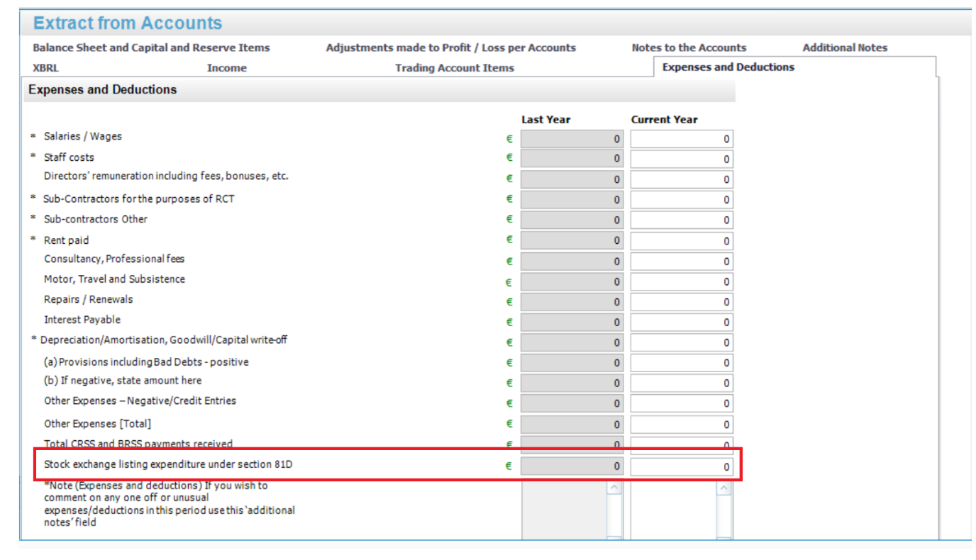
Task: Click scroll-up arrow in Last Year notes box
Action: (614, 488)
